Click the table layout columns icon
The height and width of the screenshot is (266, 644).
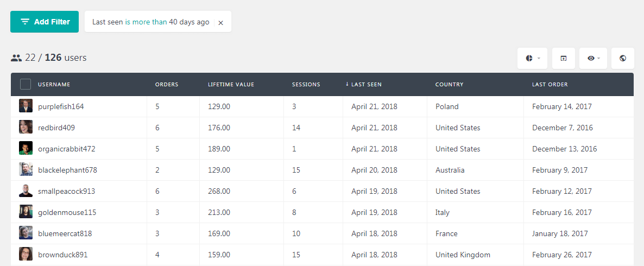564,58
